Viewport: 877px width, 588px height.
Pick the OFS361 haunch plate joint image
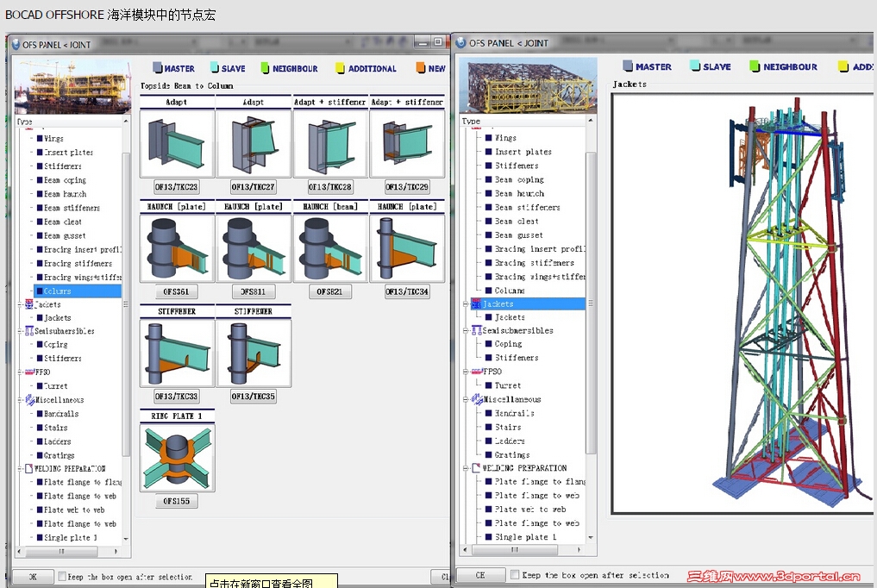click(177, 248)
